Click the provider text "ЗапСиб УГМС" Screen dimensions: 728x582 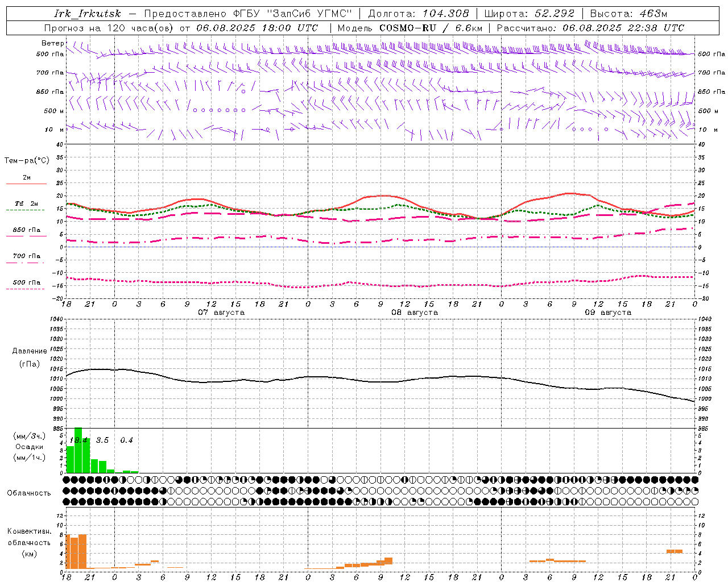coord(310,14)
